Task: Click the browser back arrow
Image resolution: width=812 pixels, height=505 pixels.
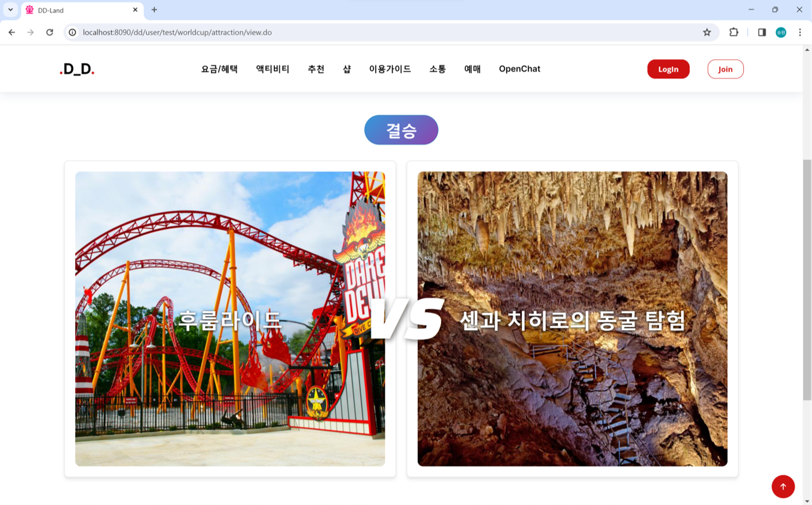Action: [x=12, y=32]
